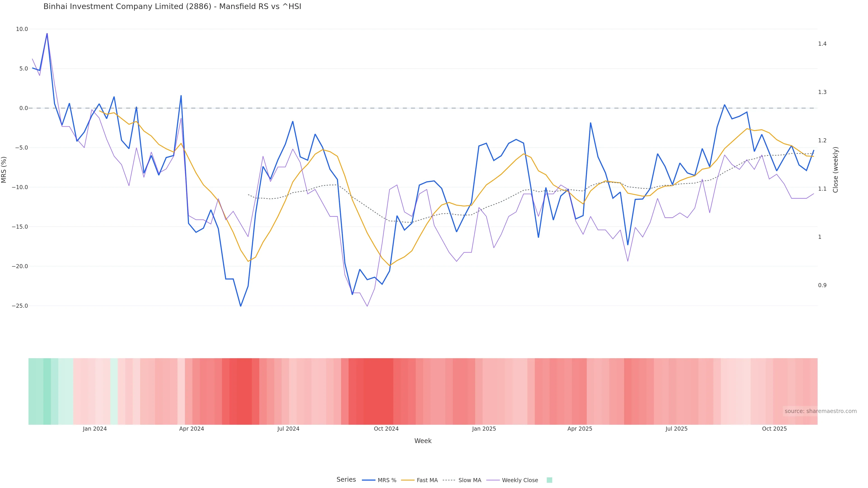The width and height of the screenshot is (868, 488).
Task: Click the green legend swatch after Weekly Close
Action: [x=549, y=480]
